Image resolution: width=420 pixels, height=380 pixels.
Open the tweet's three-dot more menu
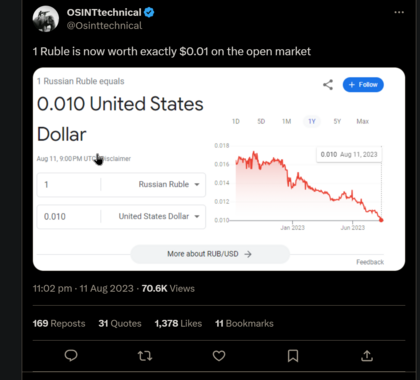click(x=399, y=12)
